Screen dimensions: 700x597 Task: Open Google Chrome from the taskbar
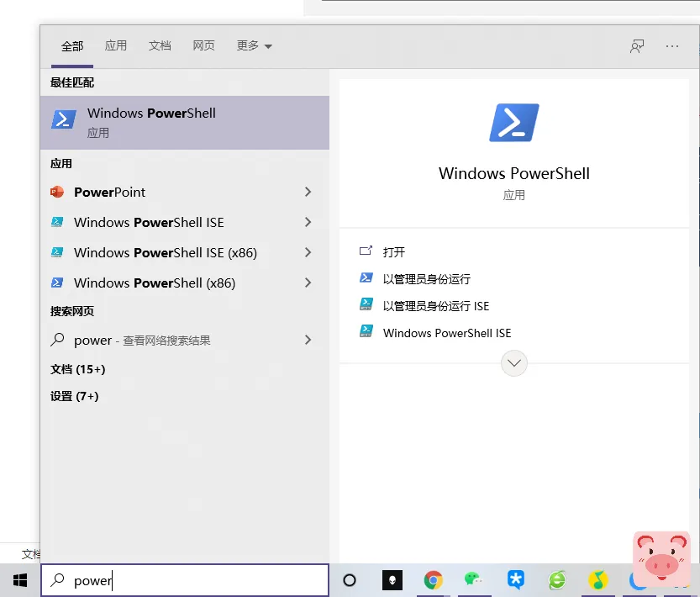point(433,580)
